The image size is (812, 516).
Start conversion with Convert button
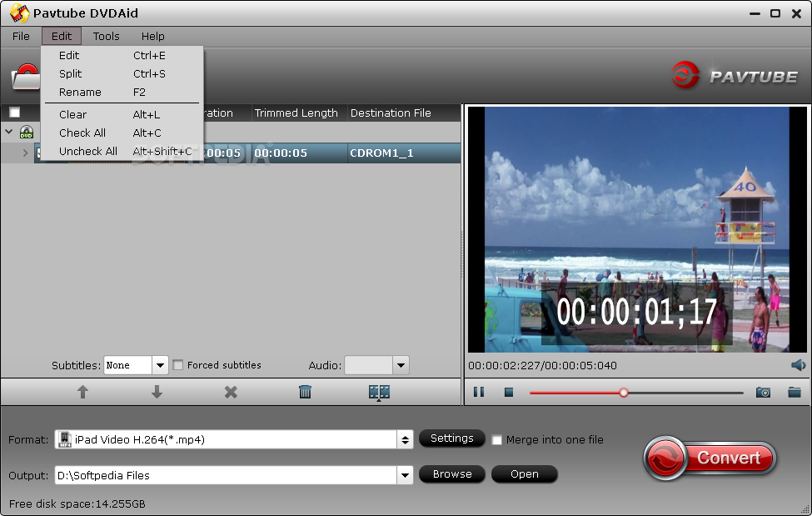pos(710,458)
